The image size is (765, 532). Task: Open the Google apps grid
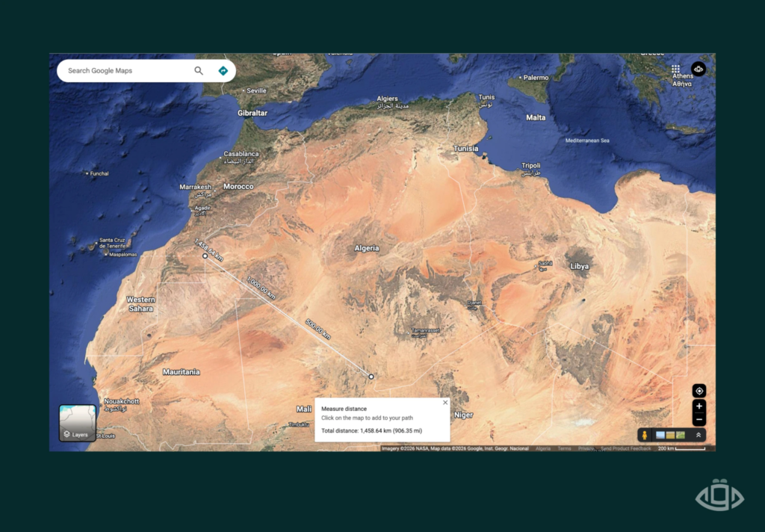point(675,69)
